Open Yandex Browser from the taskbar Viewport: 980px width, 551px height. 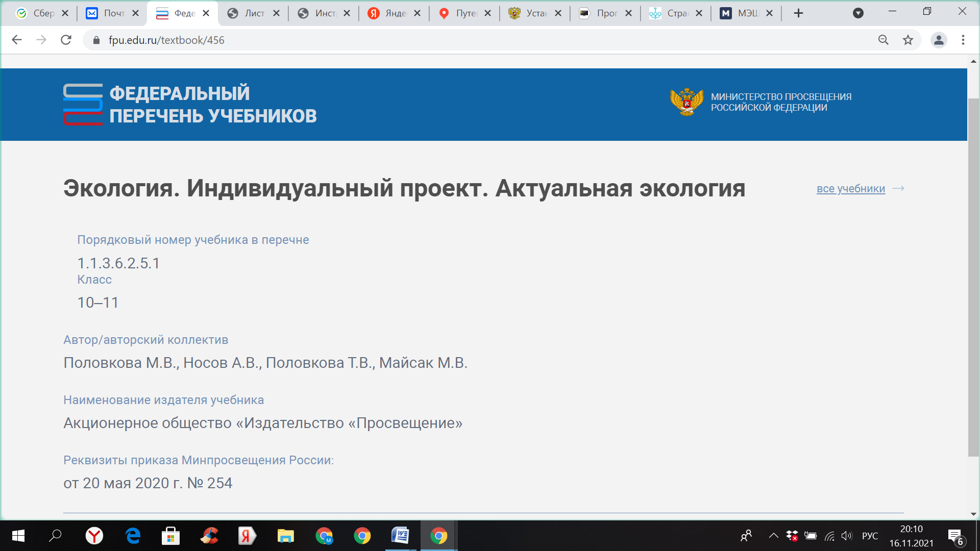94,536
